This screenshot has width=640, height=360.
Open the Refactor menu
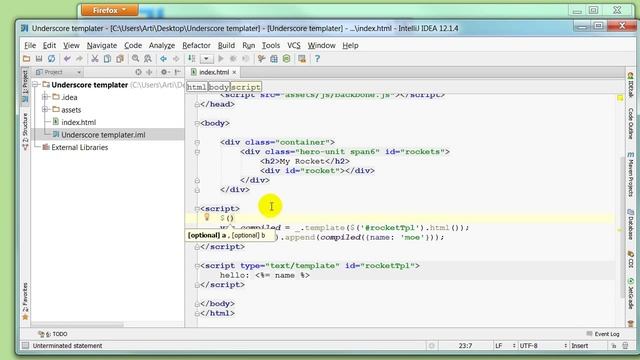tap(196, 45)
